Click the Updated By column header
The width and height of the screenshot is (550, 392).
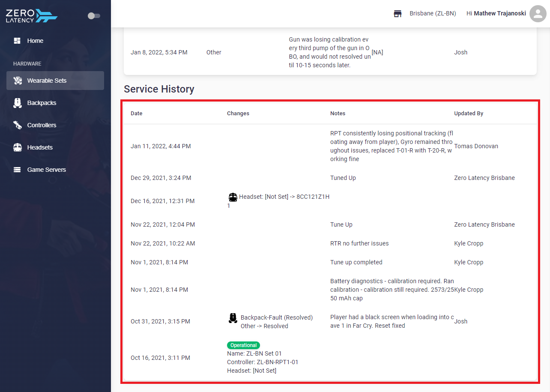coord(469,114)
